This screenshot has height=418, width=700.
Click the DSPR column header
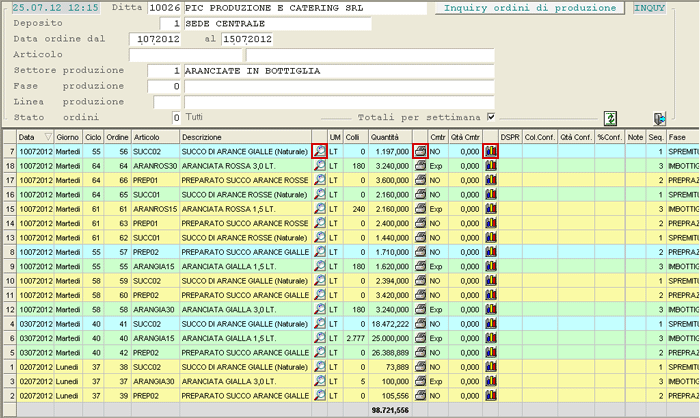[510, 137]
